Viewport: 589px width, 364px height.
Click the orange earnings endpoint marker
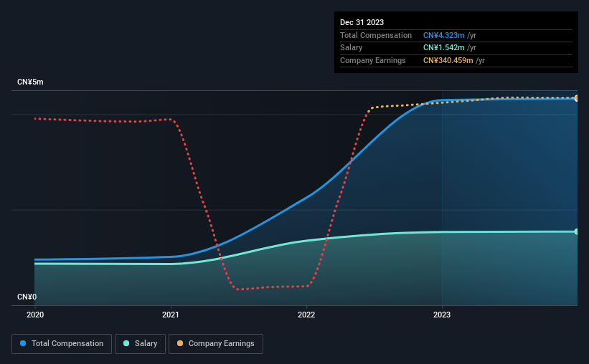577,98
